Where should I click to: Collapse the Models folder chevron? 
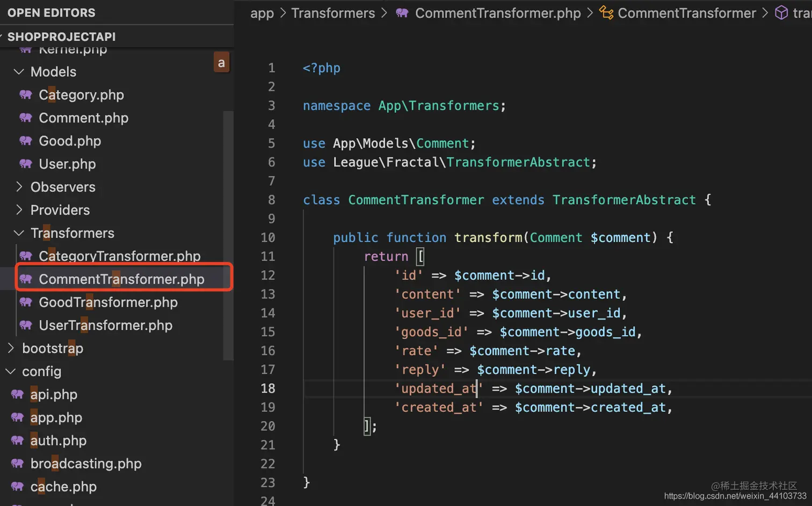[19, 72]
